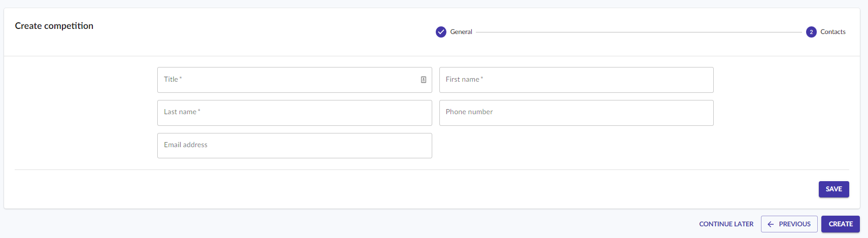Click the contact card icon in Title field
The width and height of the screenshot is (868, 238).
pyautogui.click(x=424, y=80)
